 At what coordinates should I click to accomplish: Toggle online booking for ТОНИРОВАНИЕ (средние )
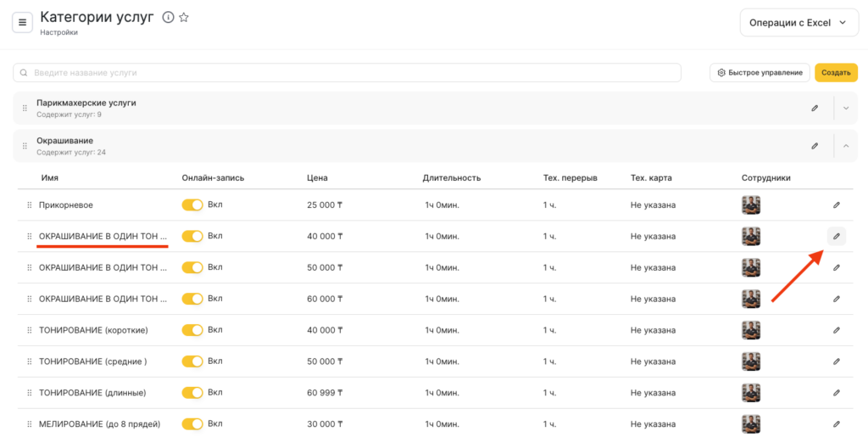point(192,361)
